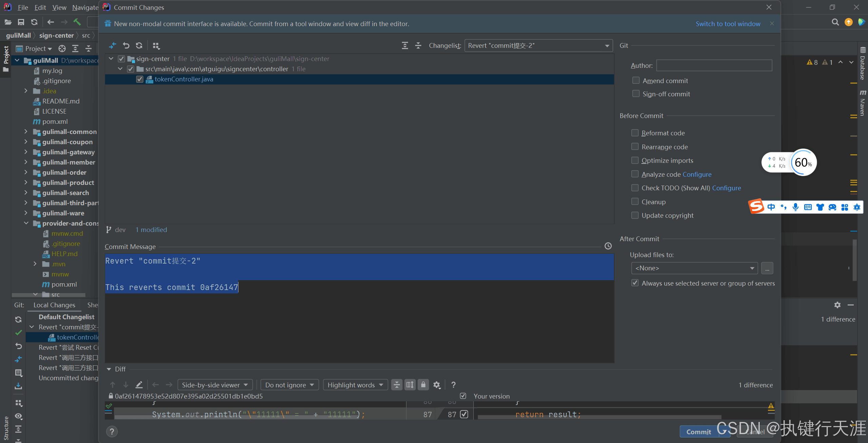Click the Git panel refresh icon
Screen dimensions: 868x443
click(19, 320)
